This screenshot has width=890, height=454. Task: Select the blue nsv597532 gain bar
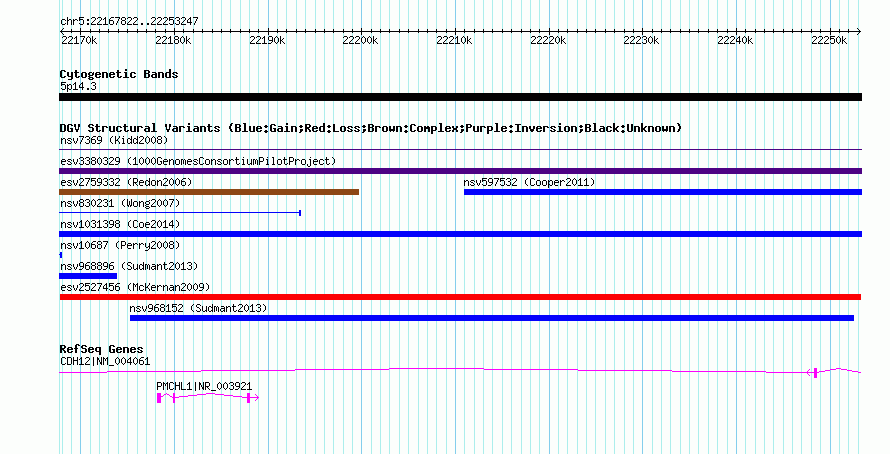(663, 192)
